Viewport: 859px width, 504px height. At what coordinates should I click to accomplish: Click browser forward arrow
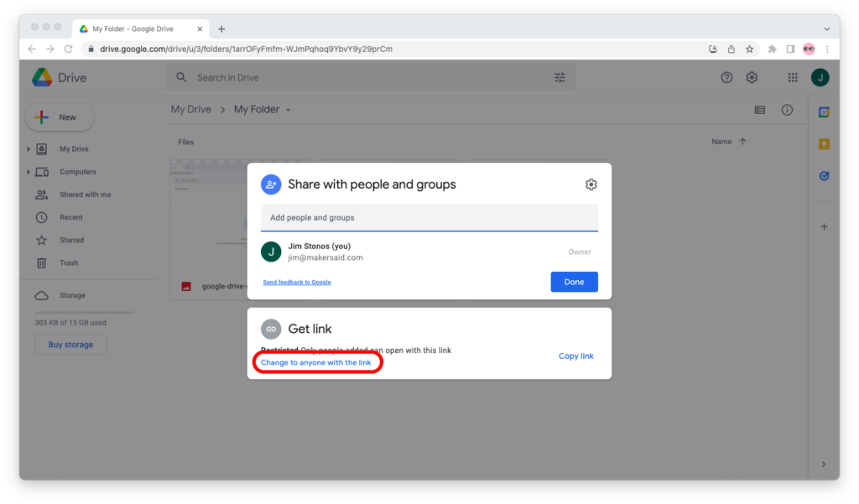coord(50,49)
